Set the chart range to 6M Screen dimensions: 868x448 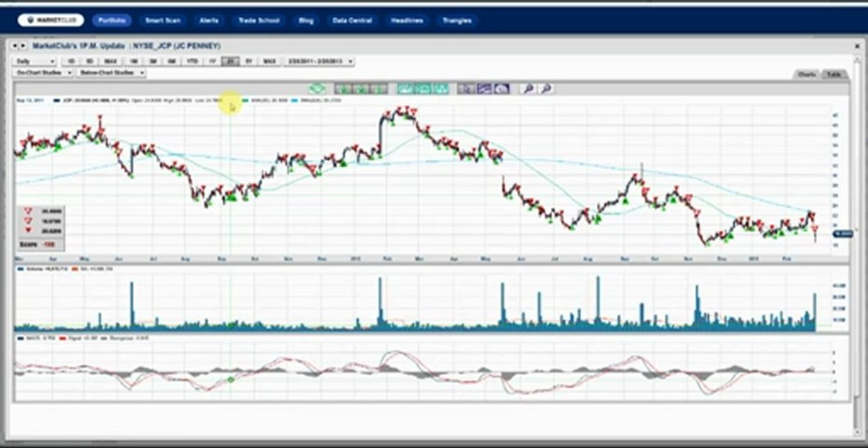click(x=172, y=62)
